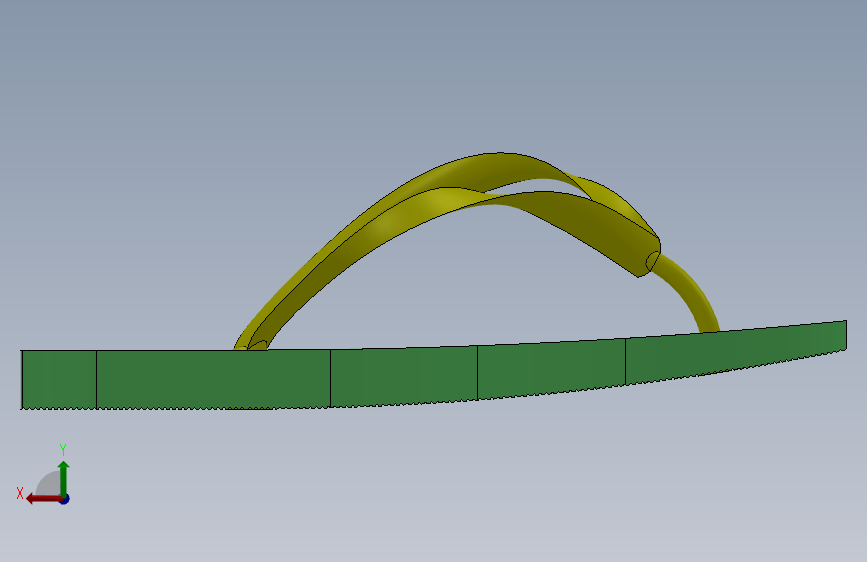Click the green Y axis arrow of the triad
Viewport: 867px width, 562px height.
tap(64, 478)
